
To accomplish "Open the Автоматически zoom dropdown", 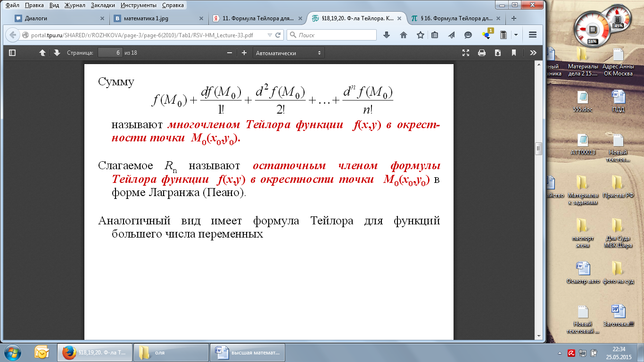I will click(289, 53).
